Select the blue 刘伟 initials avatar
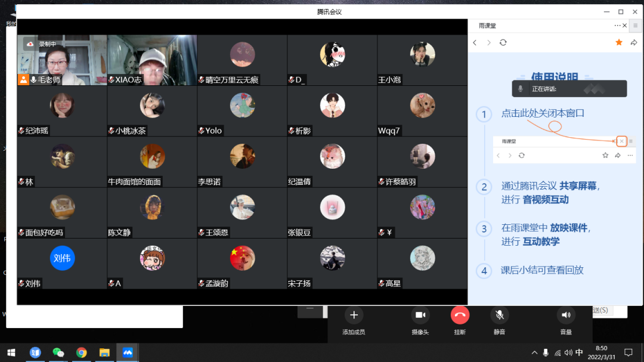 tap(62, 258)
